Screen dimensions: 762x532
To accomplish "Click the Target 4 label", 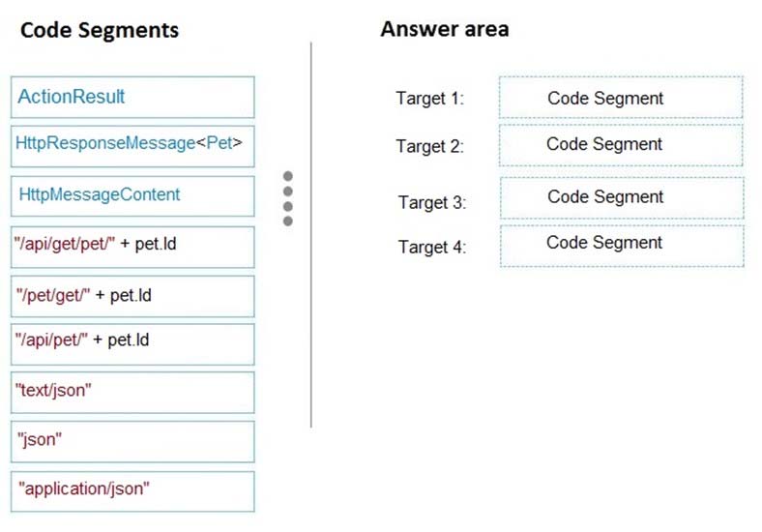I will pos(432,247).
